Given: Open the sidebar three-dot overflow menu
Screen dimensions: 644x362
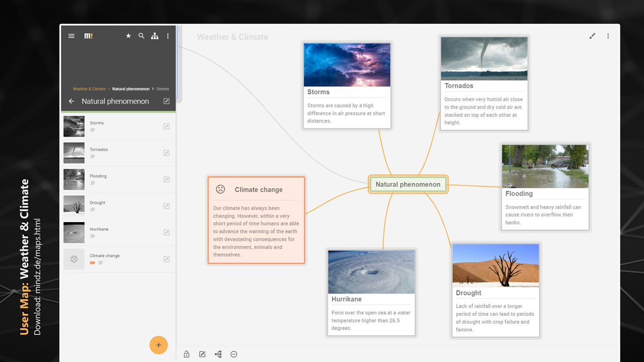Looking at the screenshot, I should pyautogui.click(x=167, y=35).
